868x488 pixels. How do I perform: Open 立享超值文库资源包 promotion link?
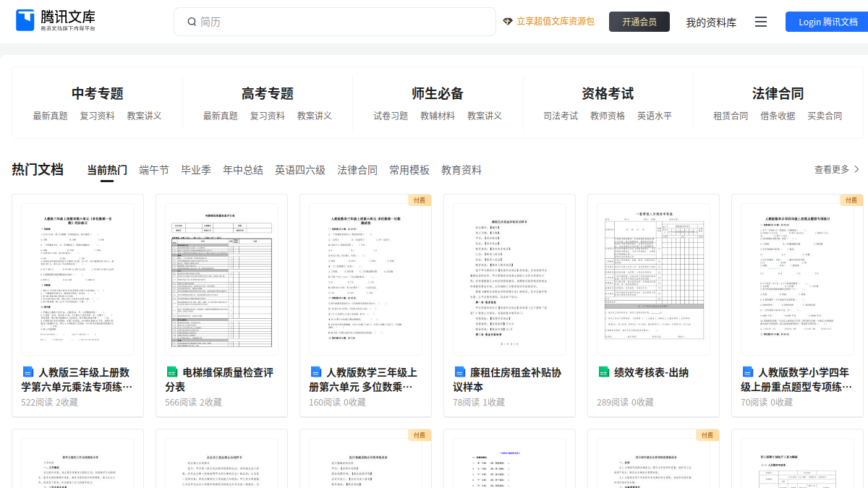click(556, 22)
